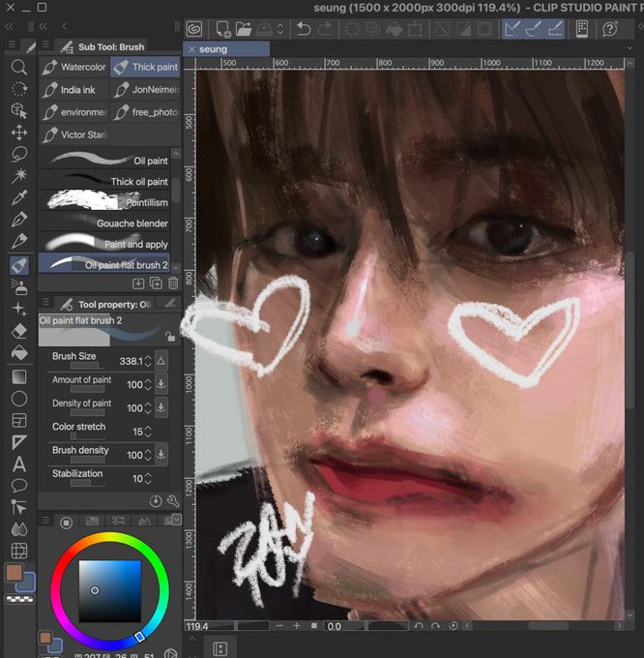This screenshot has width=644, height=658.
Task: Switch to environment brush group
Action: pyautogui.click(x=74, y=112)
